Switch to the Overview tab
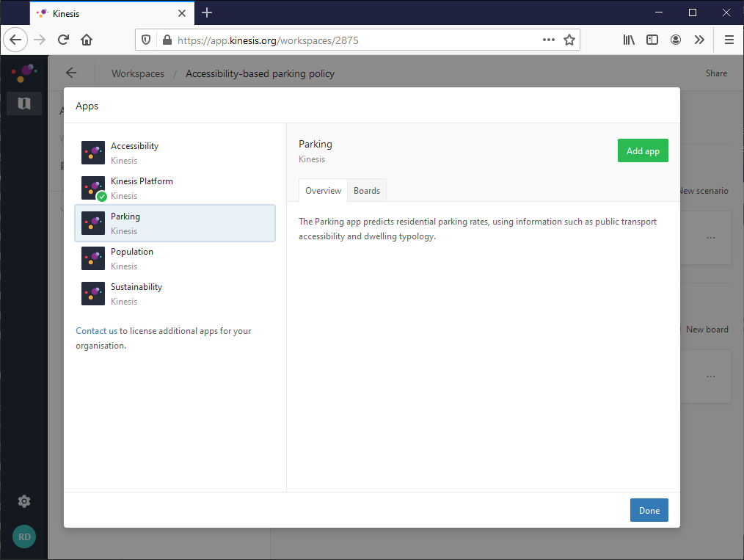744x560 pixels. coord(323,190)
